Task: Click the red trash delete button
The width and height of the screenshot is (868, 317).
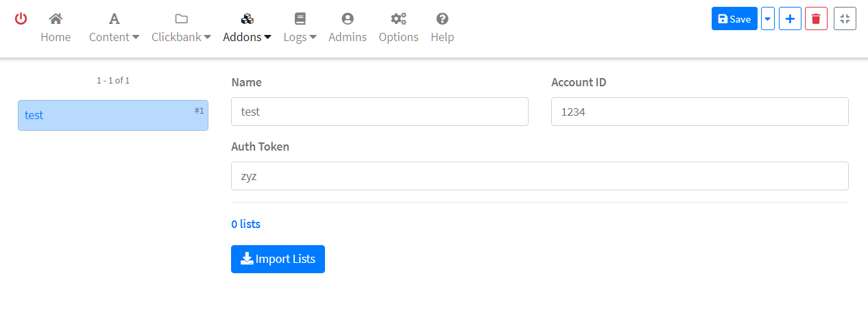Action: click(x=816, y=19)
